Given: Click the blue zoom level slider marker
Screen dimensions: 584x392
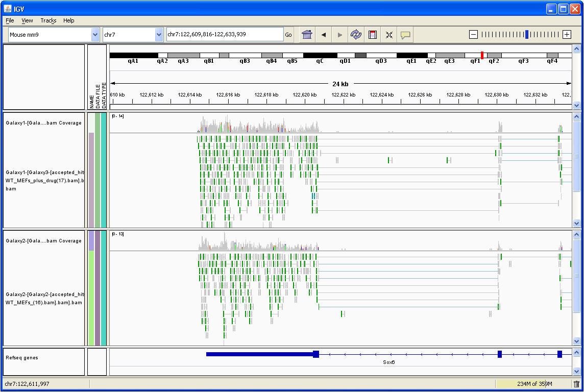Looking at the screenshot, I should (x=527, y=34).
